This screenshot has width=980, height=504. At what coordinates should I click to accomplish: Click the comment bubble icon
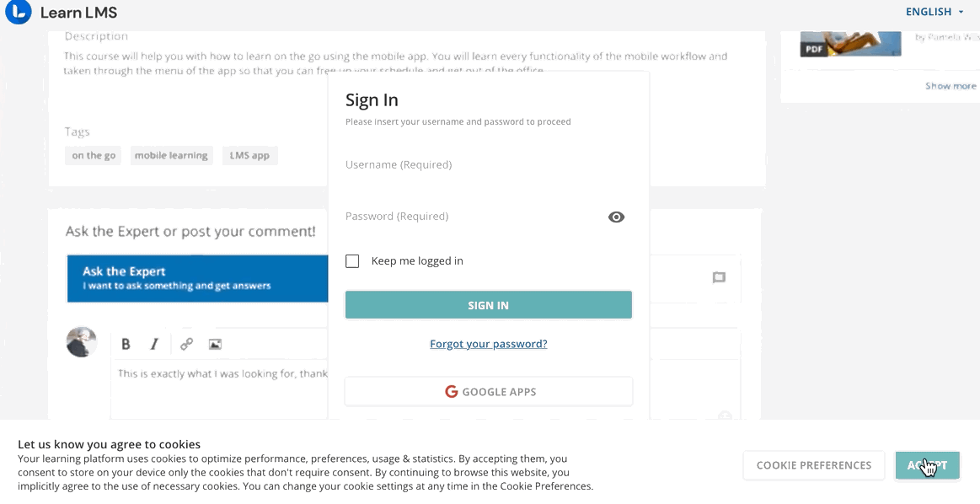point(719,277)
